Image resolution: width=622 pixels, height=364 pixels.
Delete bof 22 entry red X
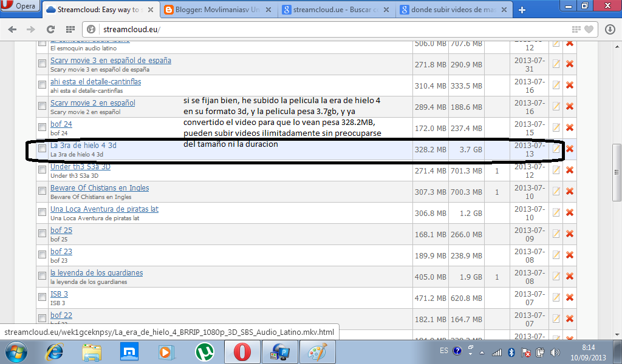click(570, 318)
